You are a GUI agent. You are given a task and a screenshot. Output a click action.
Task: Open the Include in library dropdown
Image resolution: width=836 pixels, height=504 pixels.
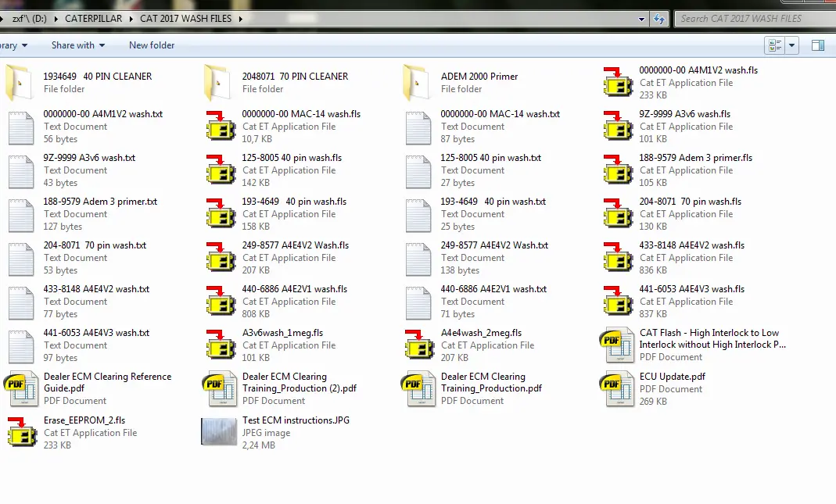(x=14, y=45)
